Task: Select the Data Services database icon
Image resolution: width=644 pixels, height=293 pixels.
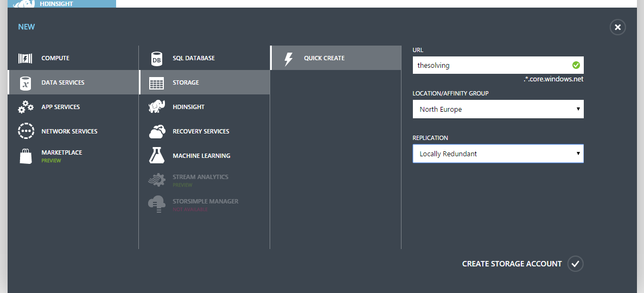Action: (x=25, y=82)
